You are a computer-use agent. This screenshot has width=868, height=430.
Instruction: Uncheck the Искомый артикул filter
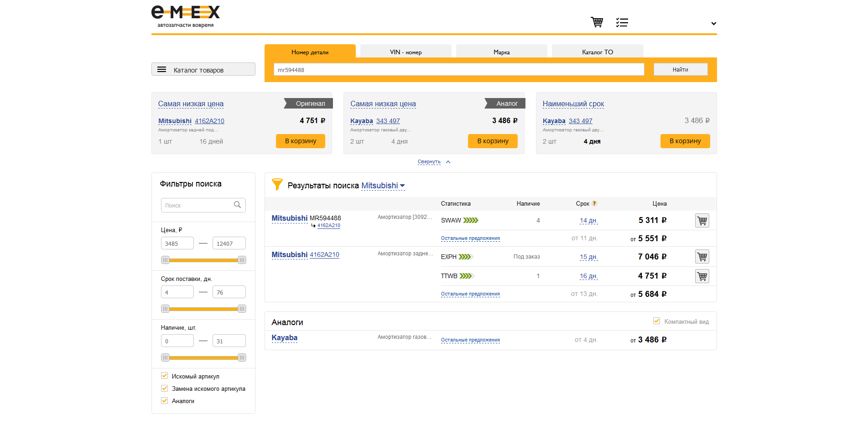[x=164, y=376]
